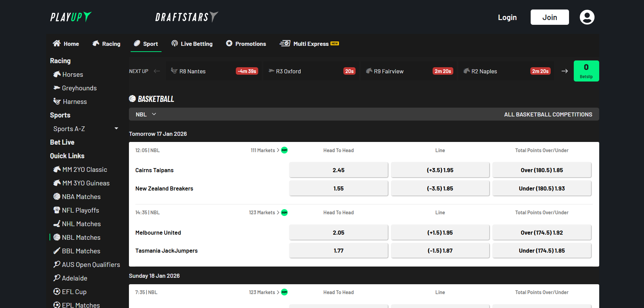
Task: Click the Live Betting signal icon
Action: 175,43
